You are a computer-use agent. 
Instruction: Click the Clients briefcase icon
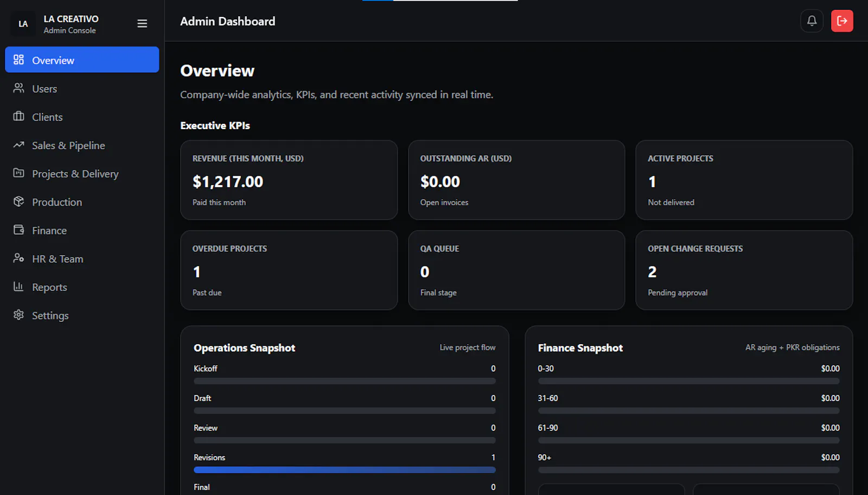tap(19, 116)
